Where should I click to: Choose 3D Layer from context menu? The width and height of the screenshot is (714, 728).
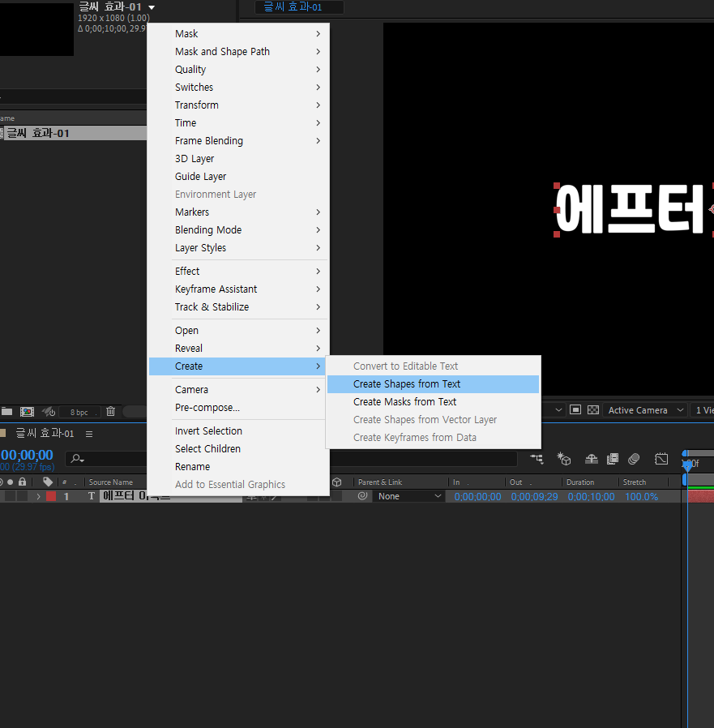tap(238, 159)
